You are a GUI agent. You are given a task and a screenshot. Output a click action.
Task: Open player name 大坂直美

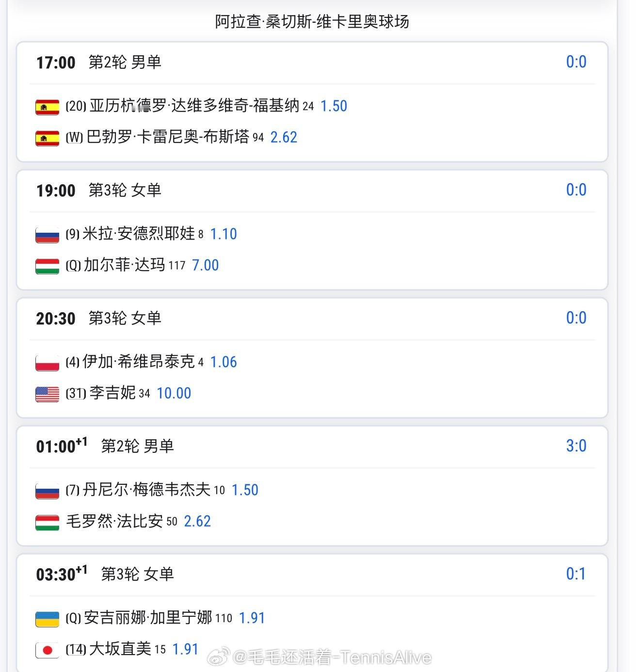pos(120,649)
